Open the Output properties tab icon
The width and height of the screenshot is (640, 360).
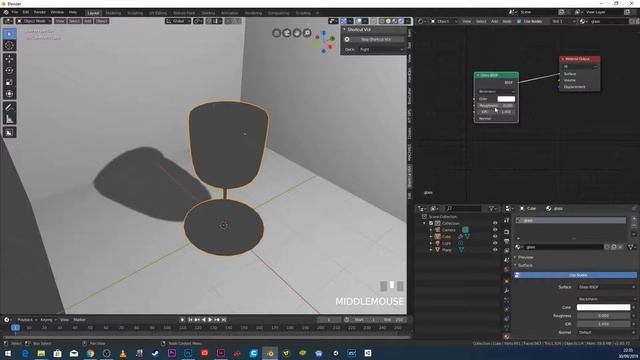click(507, 242)
